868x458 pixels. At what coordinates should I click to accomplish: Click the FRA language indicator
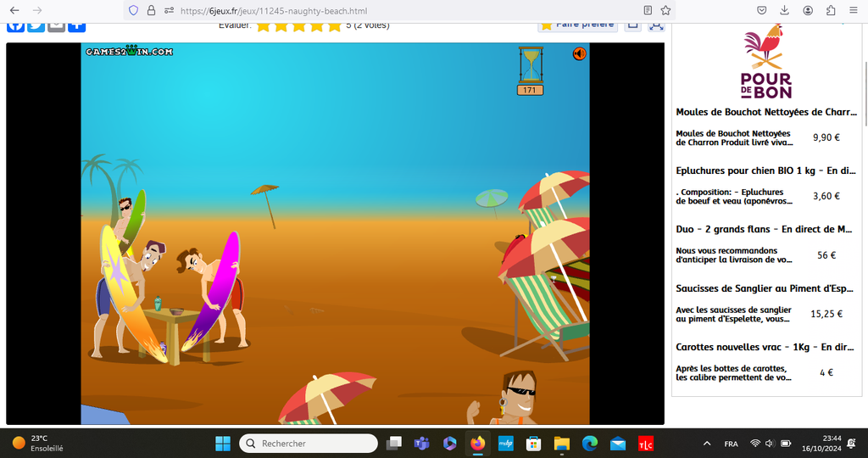(731, 444)
